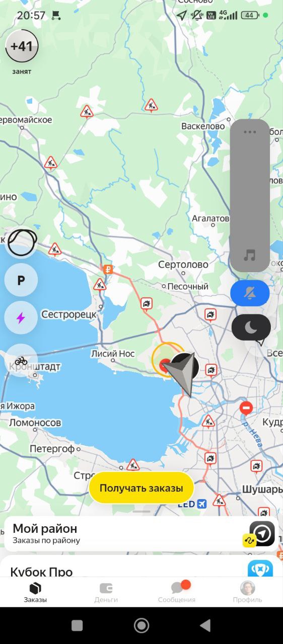Toggle the muted bell notifications button
The width and height of the screenshot is (283, 644).
[250, 293]
